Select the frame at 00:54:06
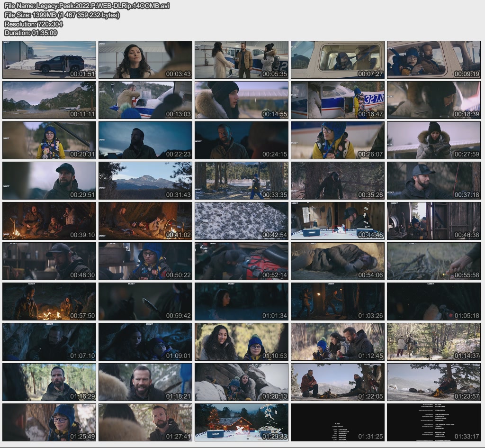Screen dimensions: 485x448 click(x=337, y=261)
